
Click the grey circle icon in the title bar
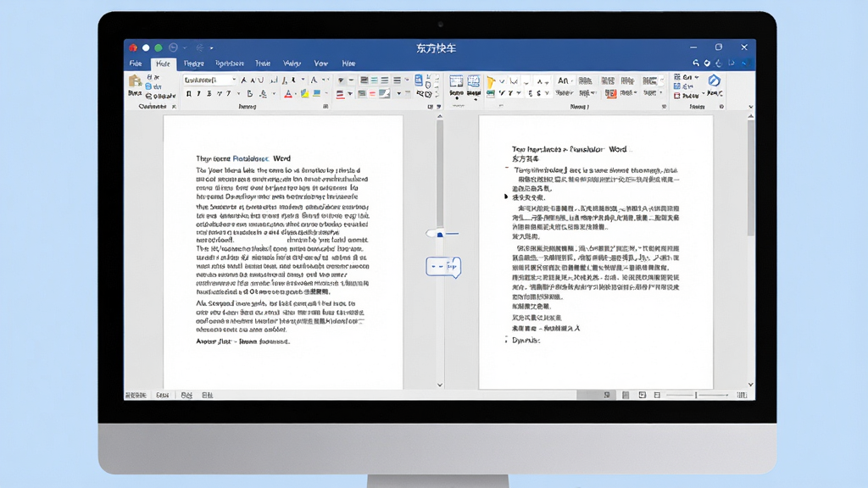173,47
